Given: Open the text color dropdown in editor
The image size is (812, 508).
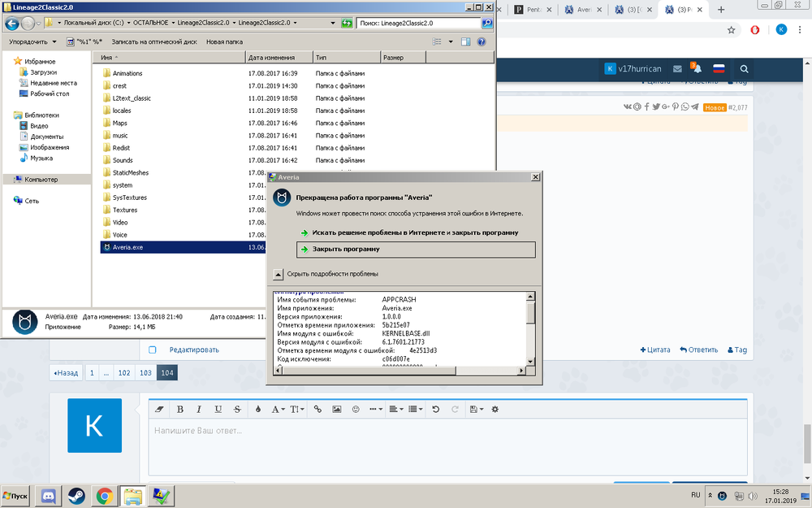Looking at the screenshot, I should tap(258, 409).
